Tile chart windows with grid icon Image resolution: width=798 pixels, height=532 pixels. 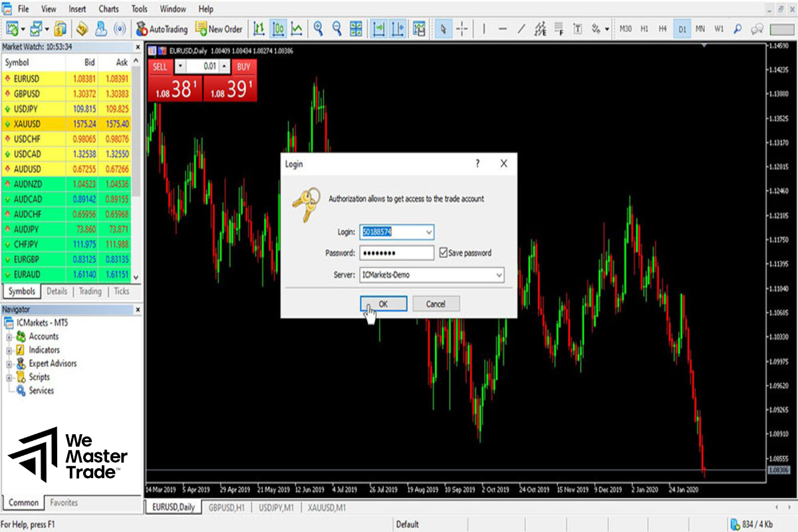click(x=356, y=29)
